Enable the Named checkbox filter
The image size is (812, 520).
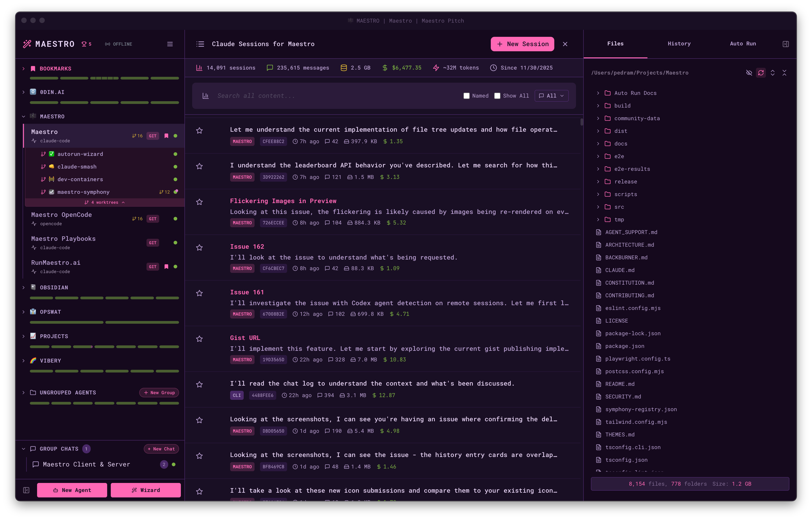click(x=466, y=96)
